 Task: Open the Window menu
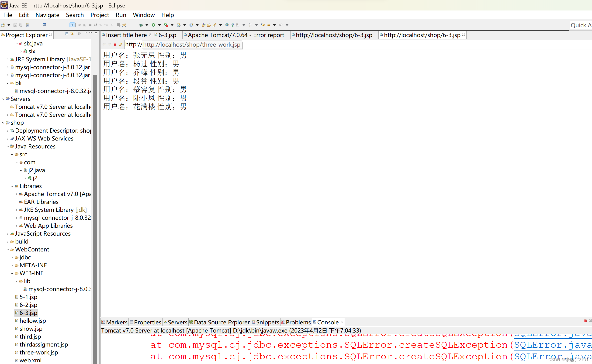coord(144,15)
